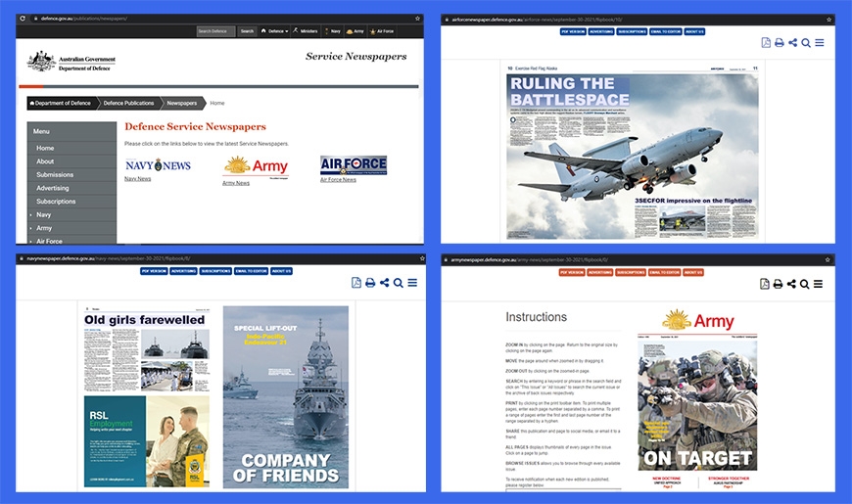Viewport: 852px width, 504px height.
Task: Print icon in Navy flipbook toolbar
Action: (x=370, y=283)
